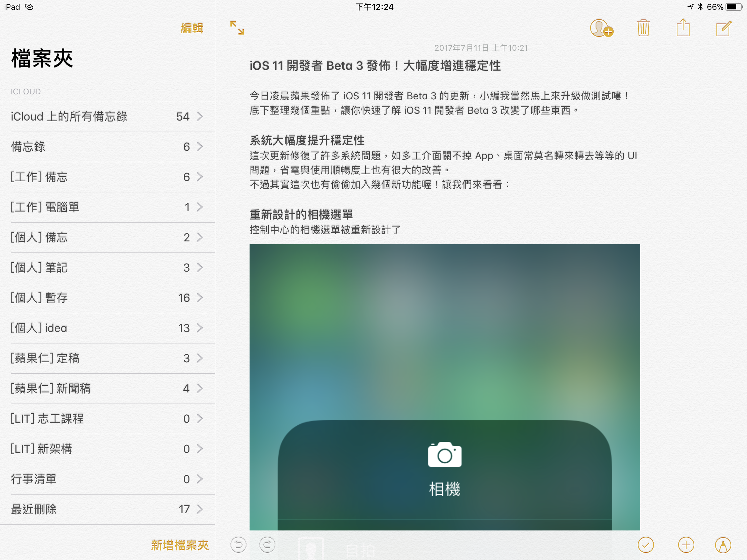Delete note with the trash icon
This screenshot has width=747, height=560.
(643, 28)
